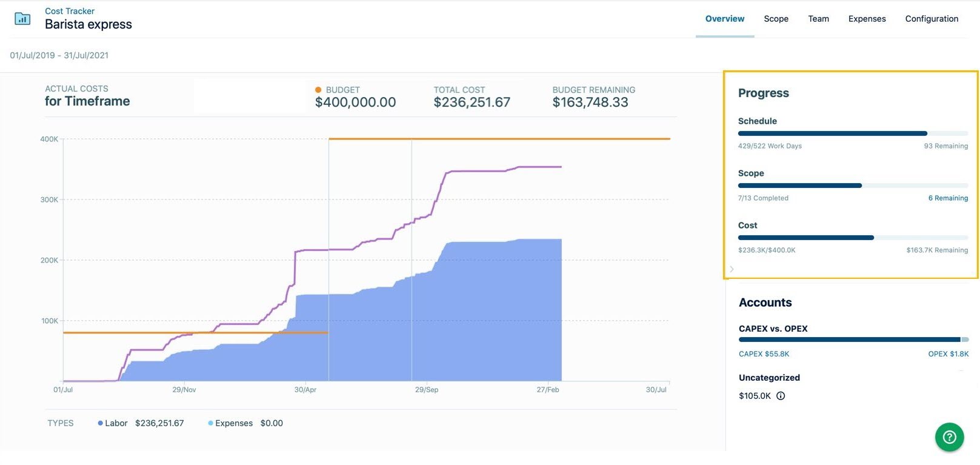Switch to the Overview tab

click(724, 19)
